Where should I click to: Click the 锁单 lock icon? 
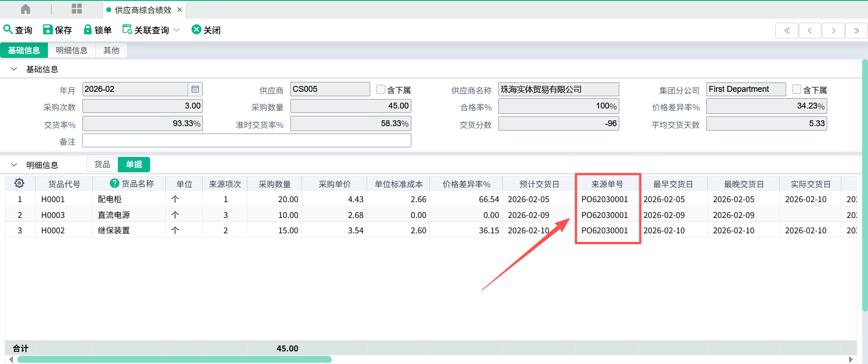click(x=88, y=29)
